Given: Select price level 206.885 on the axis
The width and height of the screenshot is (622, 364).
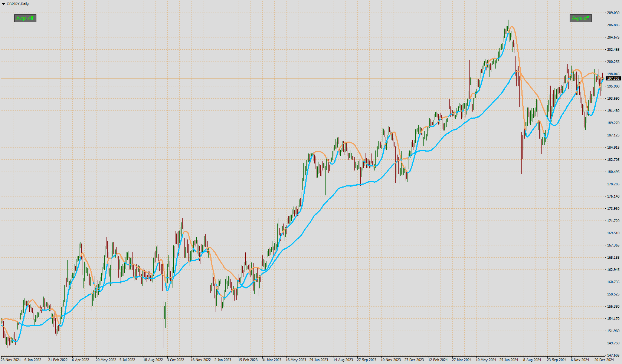Looking at the screenshot, I should [x=613, y=25].
